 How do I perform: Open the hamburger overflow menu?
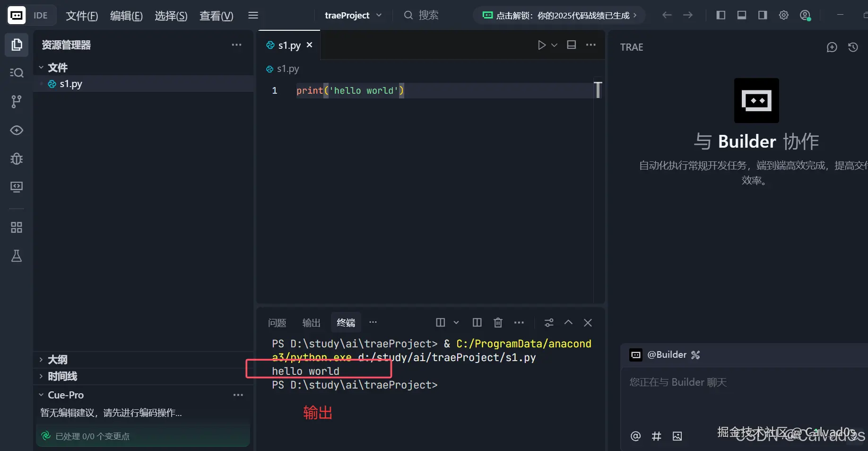[253, 15]
